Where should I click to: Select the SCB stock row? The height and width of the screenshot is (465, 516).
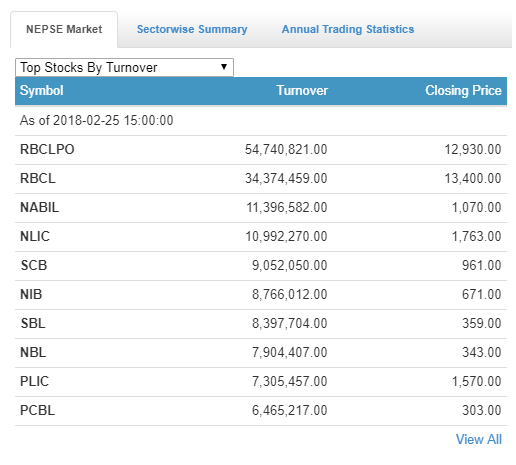coord(261,266)
